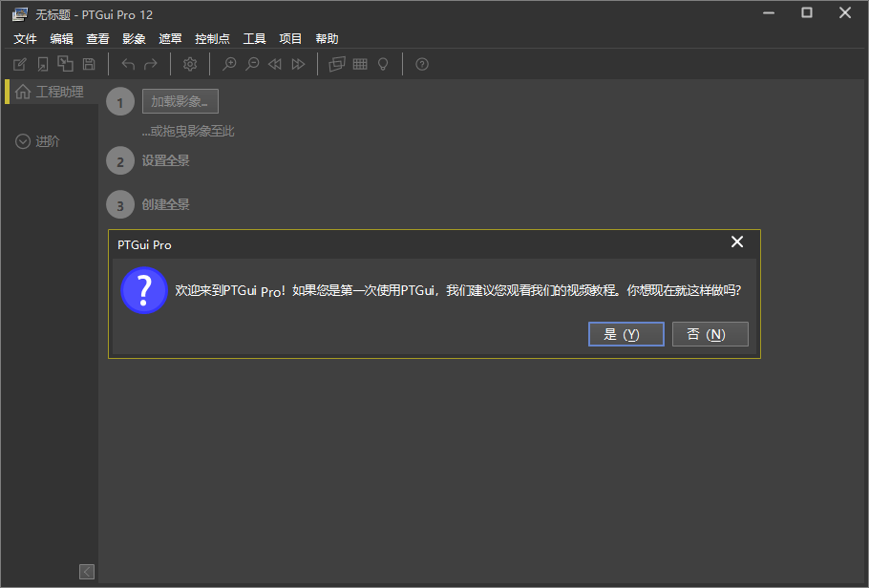Open the Panorama Editor icon
Image resolution: width=869 pixels, height=588 pixels.
coord(336,64)
